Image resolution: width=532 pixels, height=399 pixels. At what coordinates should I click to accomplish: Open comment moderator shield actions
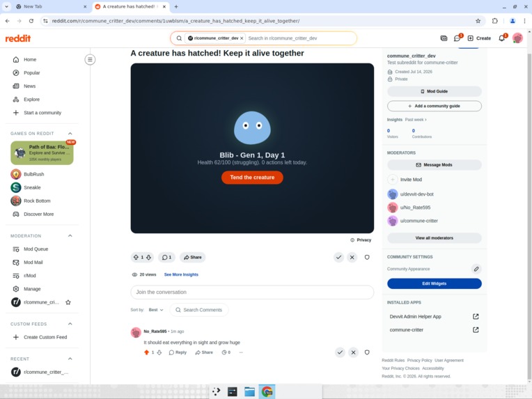[367, 352]
